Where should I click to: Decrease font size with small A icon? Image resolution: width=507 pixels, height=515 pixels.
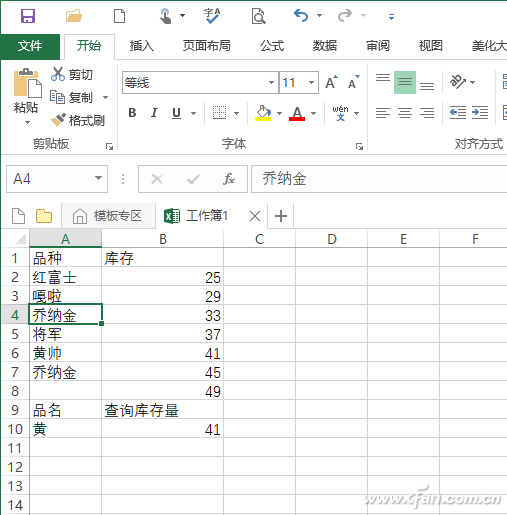(x=354, y=82)
